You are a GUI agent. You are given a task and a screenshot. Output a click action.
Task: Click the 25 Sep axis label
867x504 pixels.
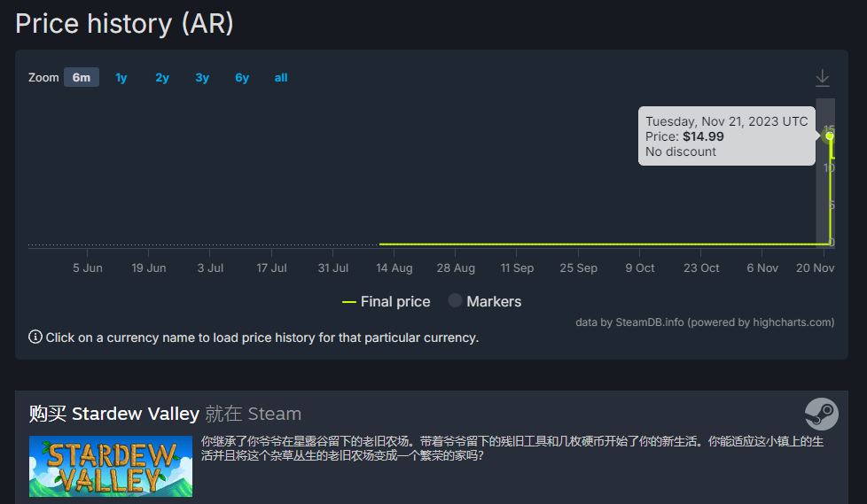pyautogui.click(x=578, y=268)
